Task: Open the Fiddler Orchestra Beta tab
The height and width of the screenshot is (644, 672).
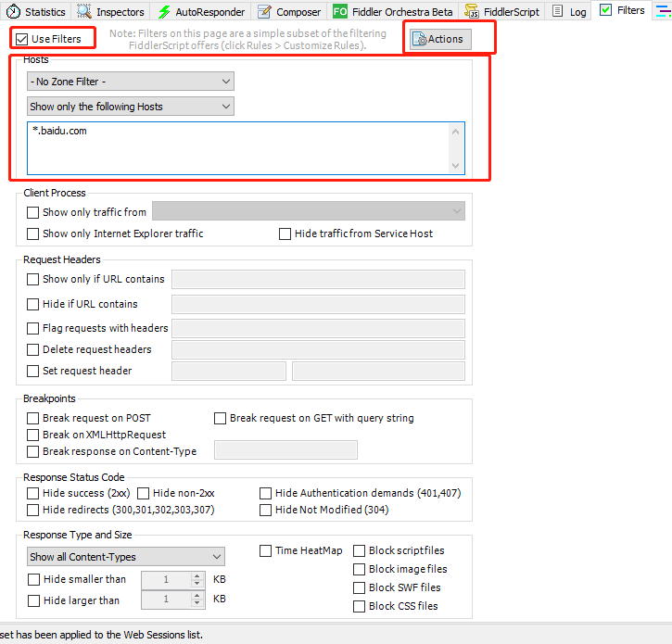Action: (x=401, y=12)
